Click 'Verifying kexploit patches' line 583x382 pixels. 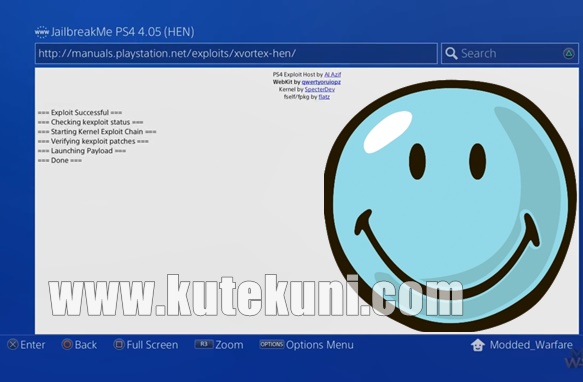(x=93, y=141)
